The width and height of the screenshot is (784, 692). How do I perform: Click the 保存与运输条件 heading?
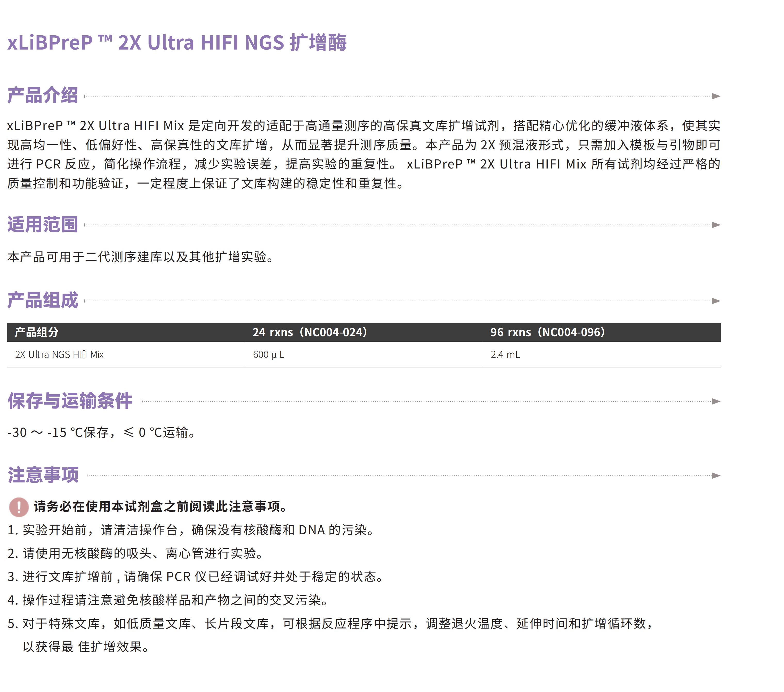click(x=70, y=400)
